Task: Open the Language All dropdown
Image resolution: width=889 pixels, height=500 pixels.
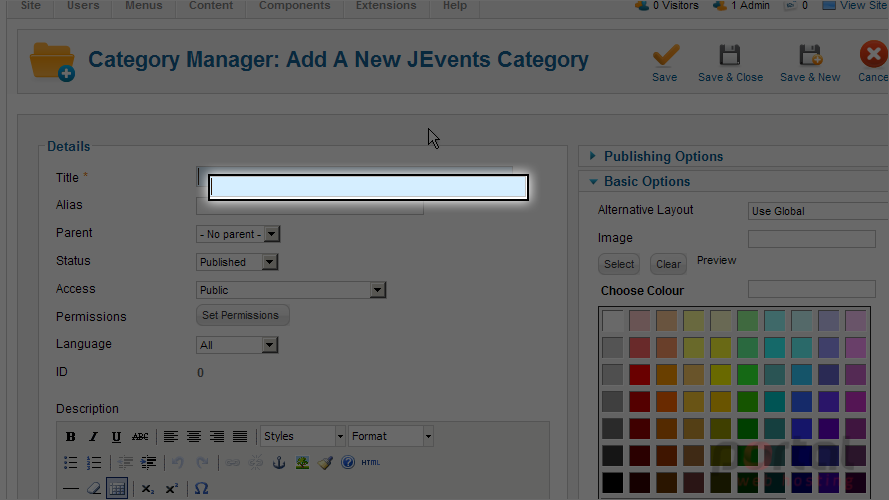Action: tap(237, 345)
